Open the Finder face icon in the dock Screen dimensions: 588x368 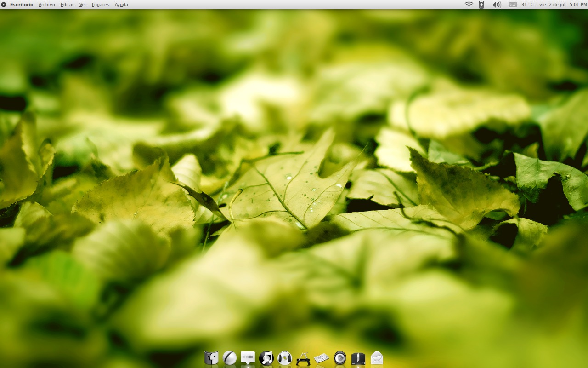[x=211, y=358]
